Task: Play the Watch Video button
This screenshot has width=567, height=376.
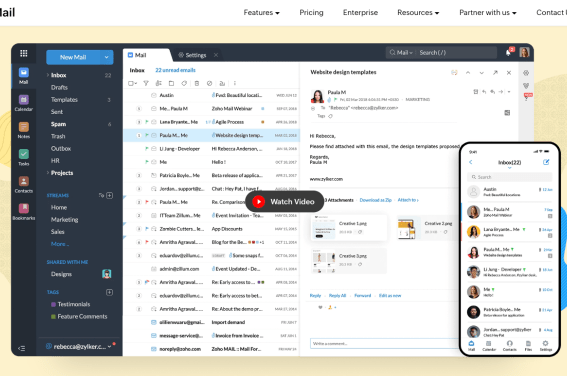Action: click(x=285, y=201)
